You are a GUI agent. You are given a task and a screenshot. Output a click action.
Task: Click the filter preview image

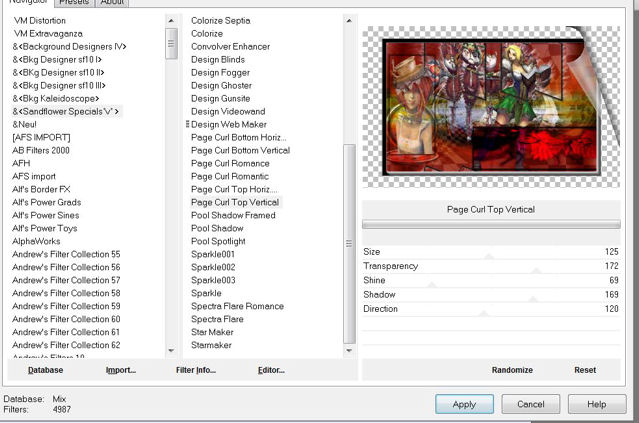(x=491, y=107)
